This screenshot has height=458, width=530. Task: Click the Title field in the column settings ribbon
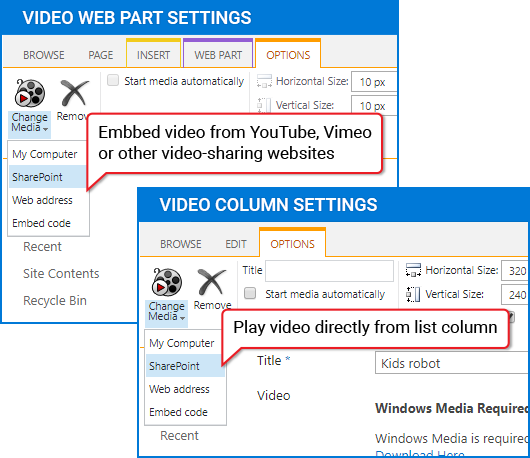pyautogui.click(x=329, y=271)
